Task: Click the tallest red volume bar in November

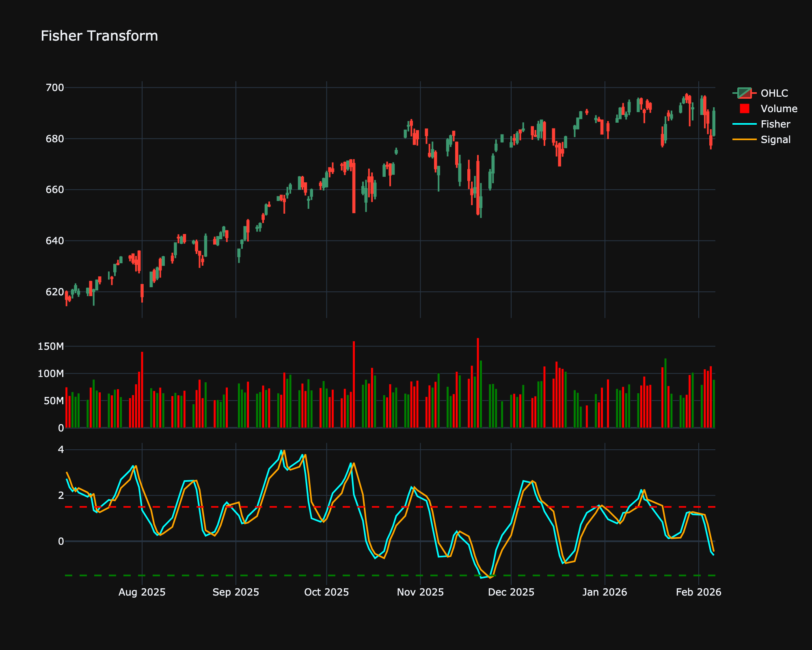Action: (x=478, y=382)
